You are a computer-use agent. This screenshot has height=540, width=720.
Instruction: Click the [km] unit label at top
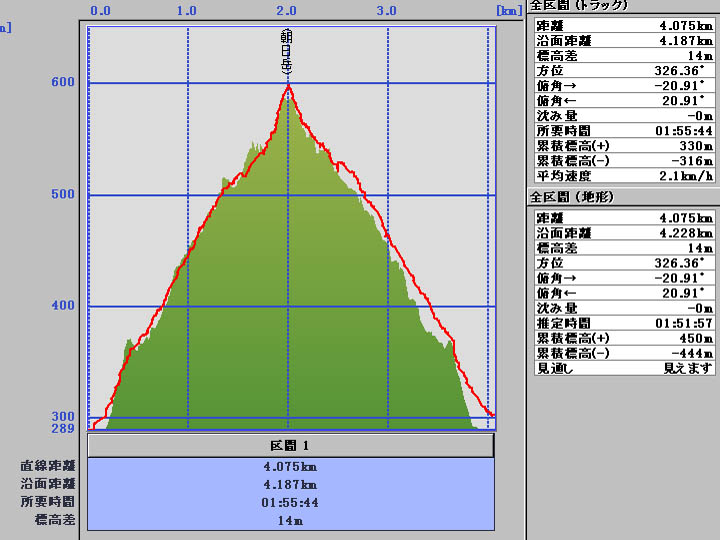click(x=508, y=10)
